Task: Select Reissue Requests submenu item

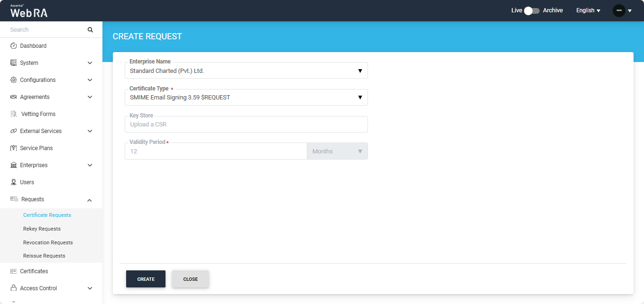Action: (44, 256)
